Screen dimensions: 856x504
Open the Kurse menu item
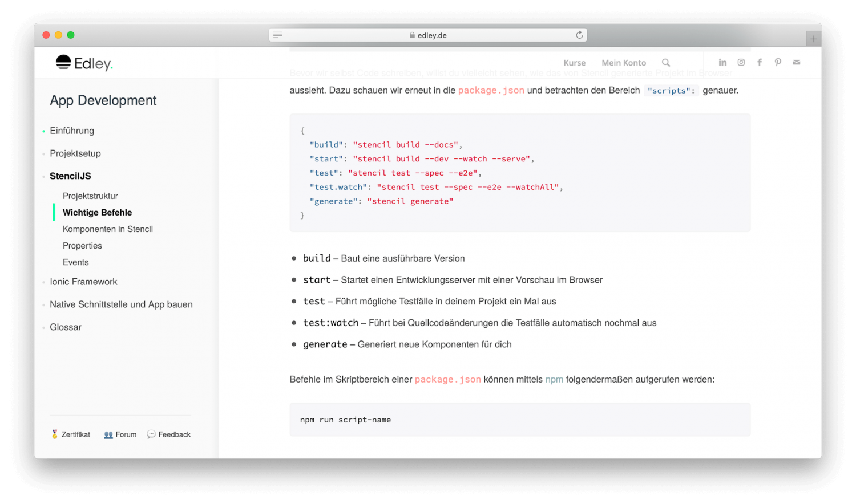575,63
